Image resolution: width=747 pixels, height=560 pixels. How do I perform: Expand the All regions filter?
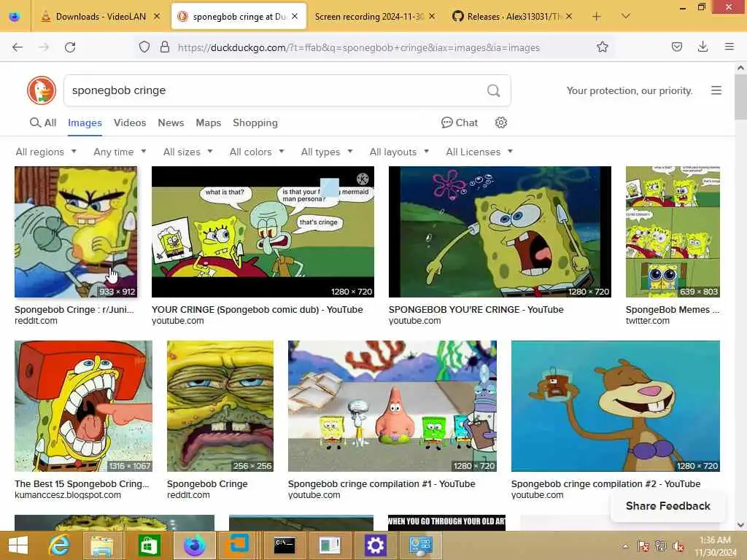coord(46,152)
